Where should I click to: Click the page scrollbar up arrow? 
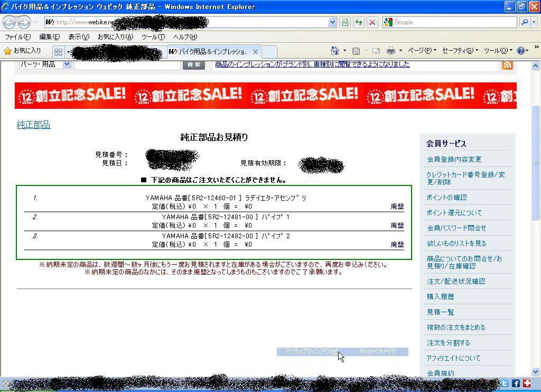tap(536, 66)
